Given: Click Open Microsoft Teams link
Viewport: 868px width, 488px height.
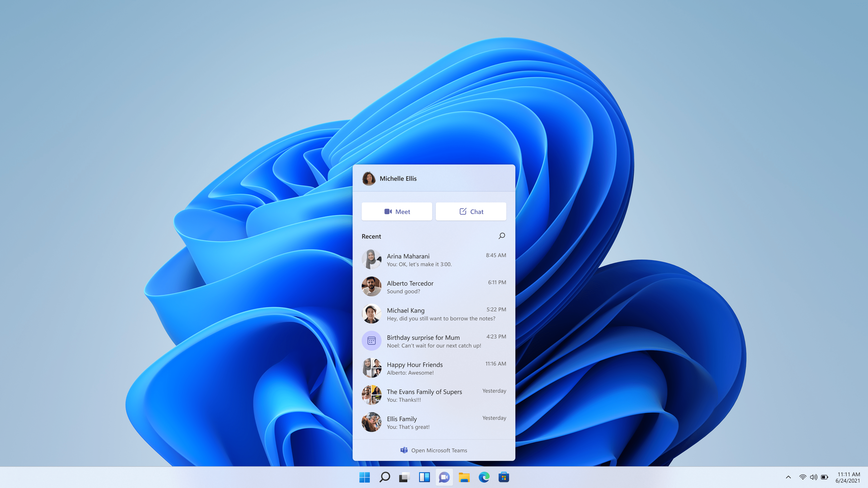Looking at the screenshot, I should (434, 450).
